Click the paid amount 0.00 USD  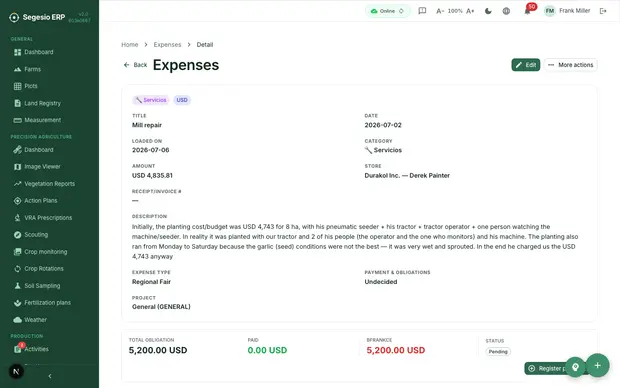click(267, 350)
